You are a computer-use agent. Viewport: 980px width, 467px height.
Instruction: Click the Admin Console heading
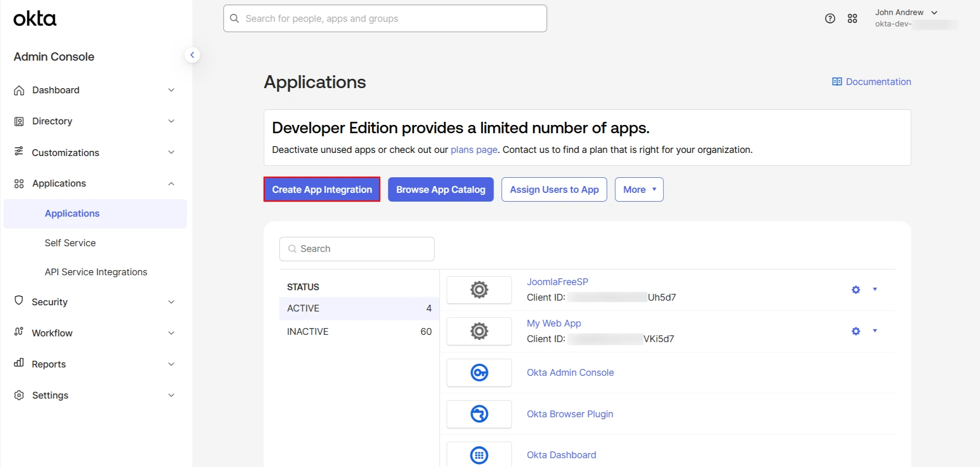coord(54,56)
